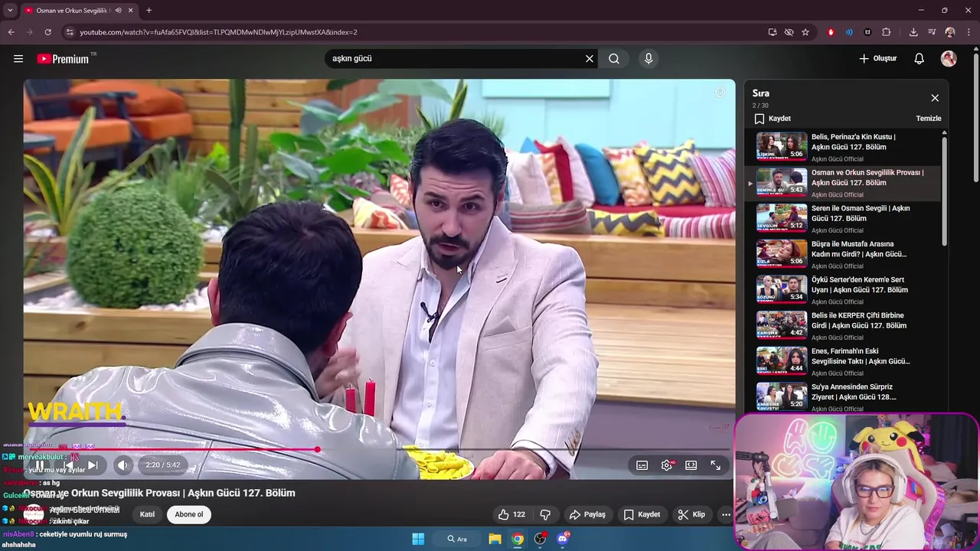Screen dimensions: 980x551
Task: Open 'Öykü Serter'den Kerem'e Sert Uyarı' video
Action: (x=842, y=290)
